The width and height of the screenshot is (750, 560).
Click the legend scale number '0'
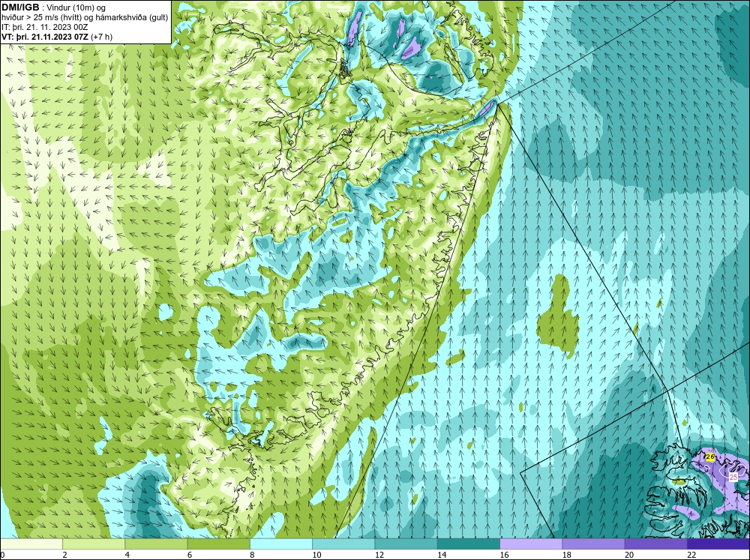click(x=2, y=555)
